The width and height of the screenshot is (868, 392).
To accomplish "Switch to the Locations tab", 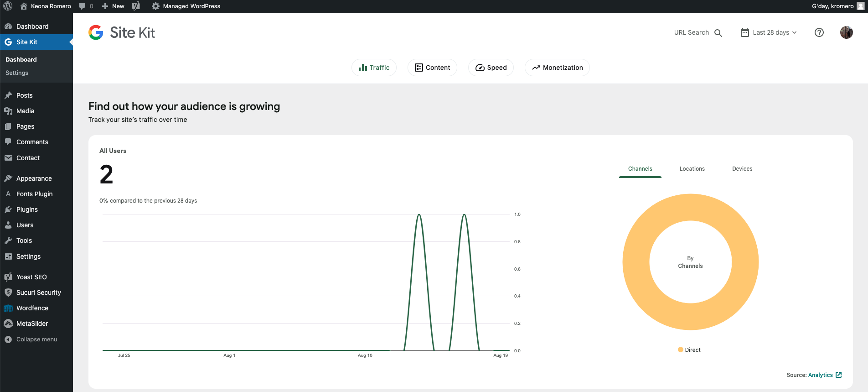I will coord(692,169).
